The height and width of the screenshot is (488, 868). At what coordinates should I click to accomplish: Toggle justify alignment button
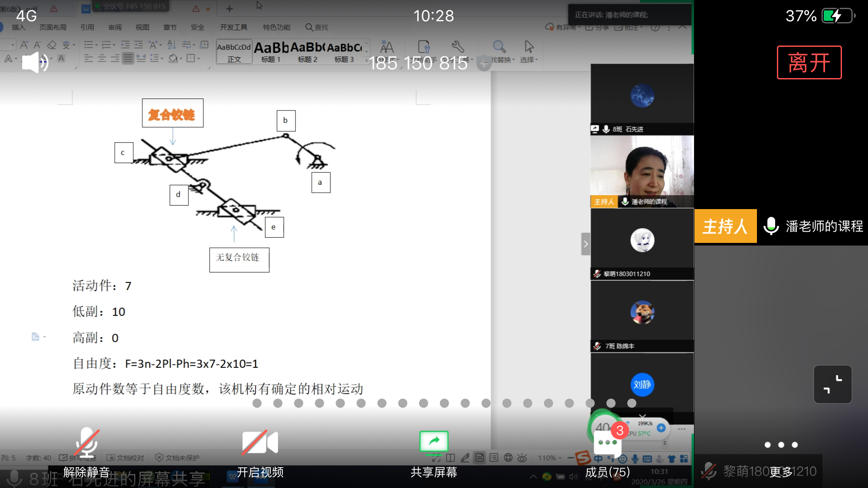tap(128, 58)
